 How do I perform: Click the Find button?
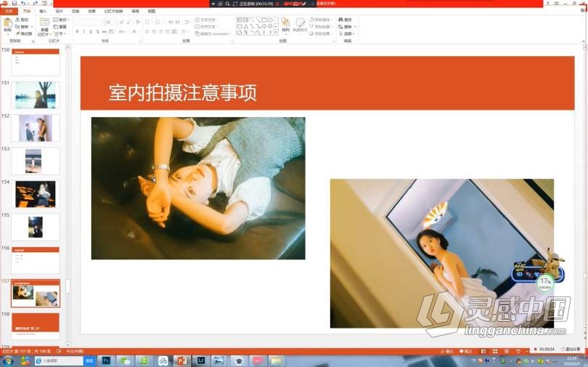pos(345,20)
